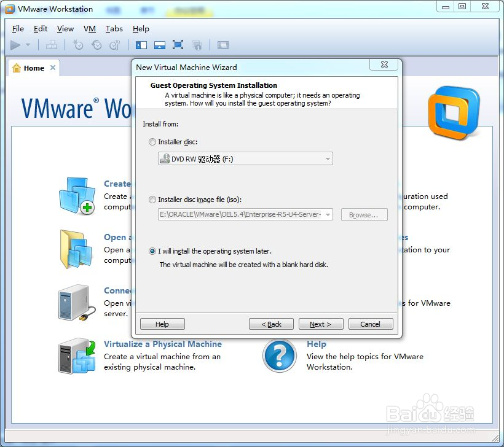The width and height of the screenshot is (504, 447).
Task: Click the VMware title bar app icon
Action: (x=9, y=9)
